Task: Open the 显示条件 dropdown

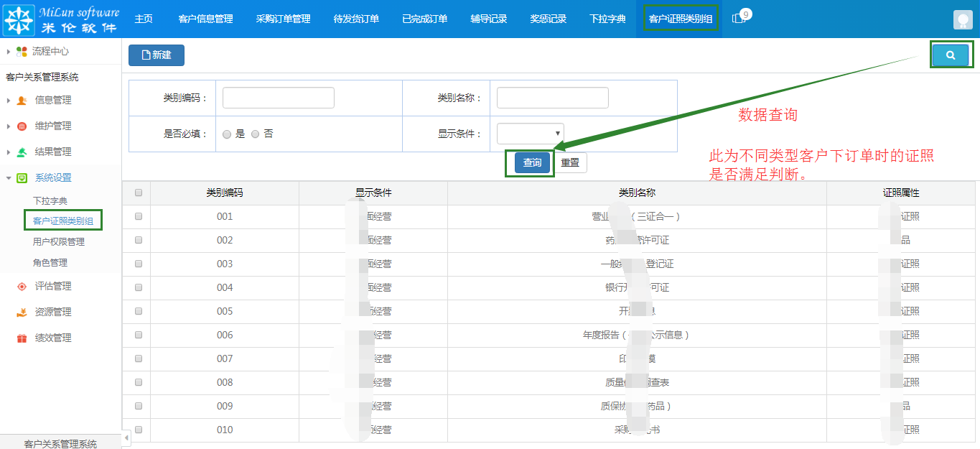Action: [530, 134]
